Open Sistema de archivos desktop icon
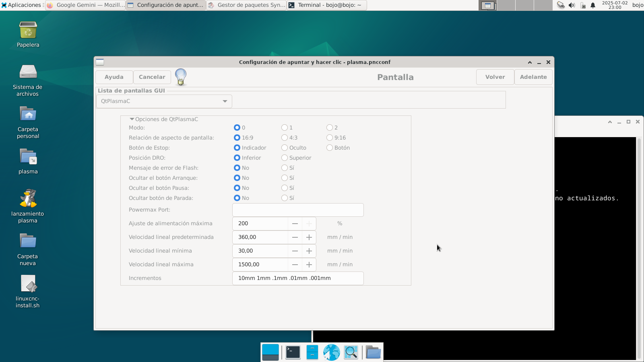 [x=28, y=72]
